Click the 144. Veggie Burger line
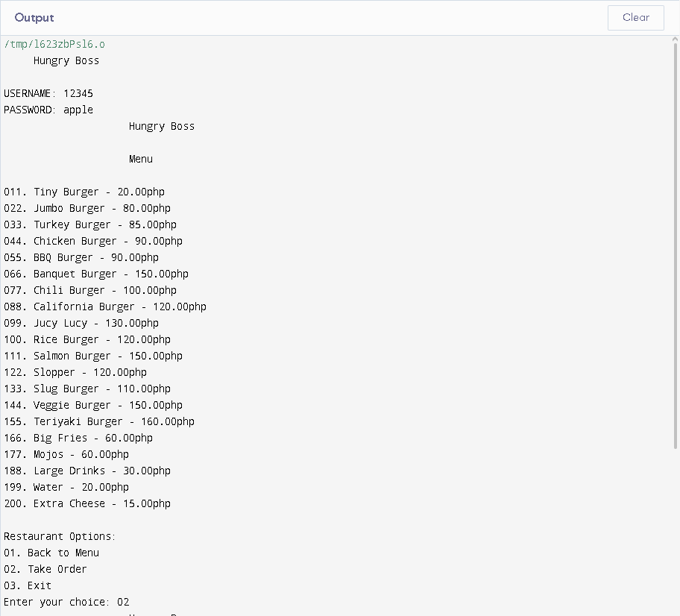 pos(93,406)
